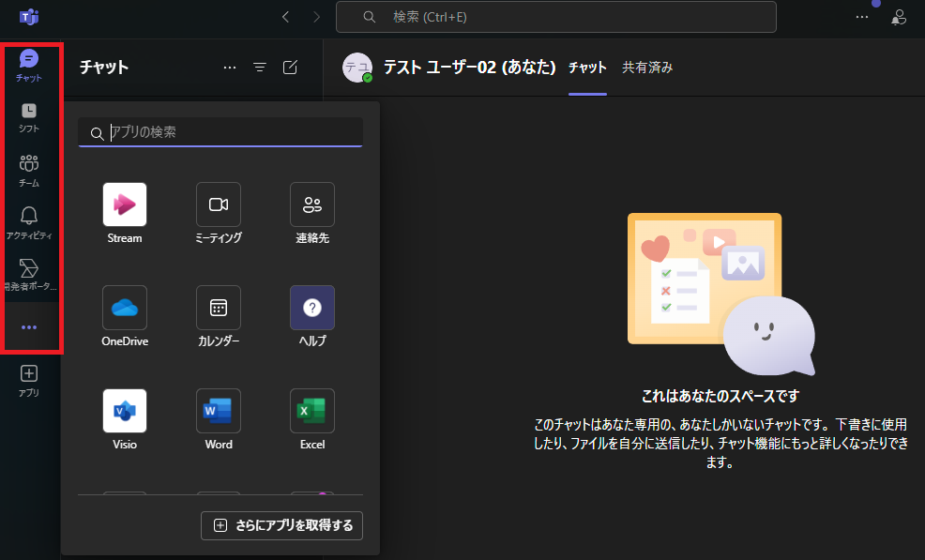925x560 pixels.
Task: Open Teams (チーム) in the sidebar
Action: [x=29, y=171]
